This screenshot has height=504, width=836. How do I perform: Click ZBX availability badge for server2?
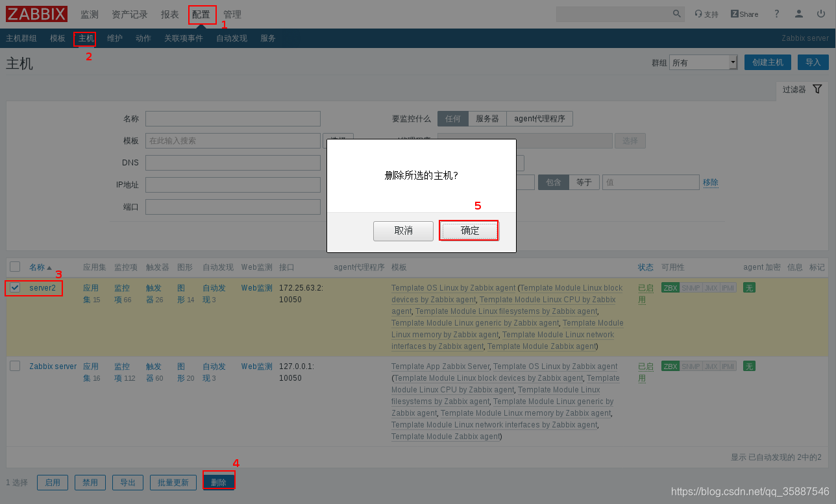(x=670, y=287)
